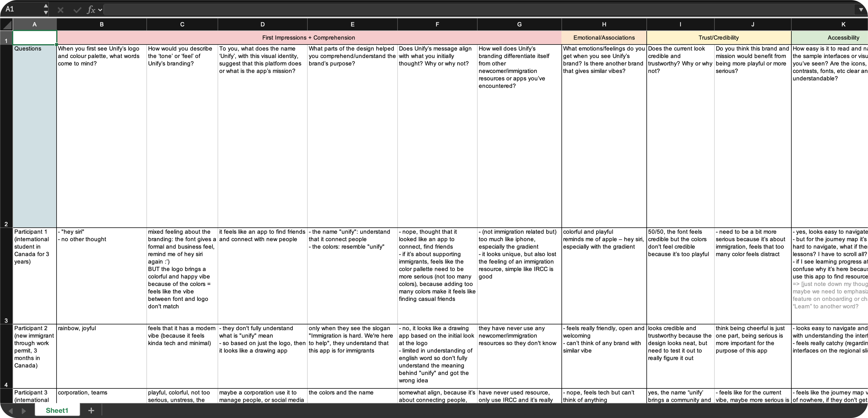The height and width of the screenshot is (418, 868).
Task: Select row 2 header
Action: click(x=6, y=136)
